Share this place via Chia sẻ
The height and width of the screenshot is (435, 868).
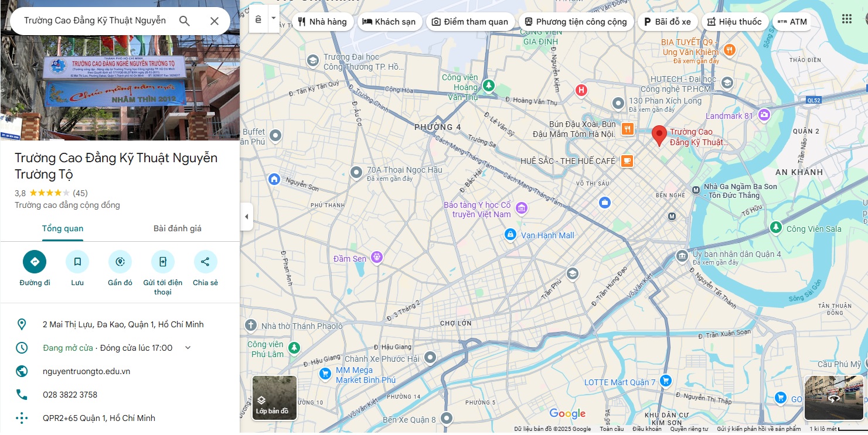(205, 262)
